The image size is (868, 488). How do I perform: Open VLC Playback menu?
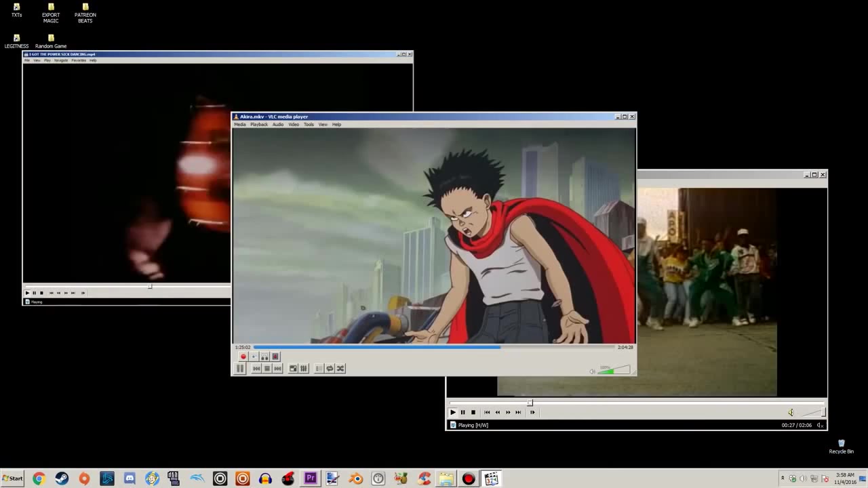[259, 125]
